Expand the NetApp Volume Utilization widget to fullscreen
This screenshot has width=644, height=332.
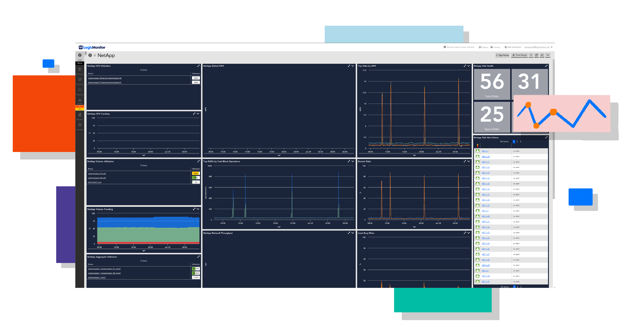pyautogui.click(x=199, y=161)
